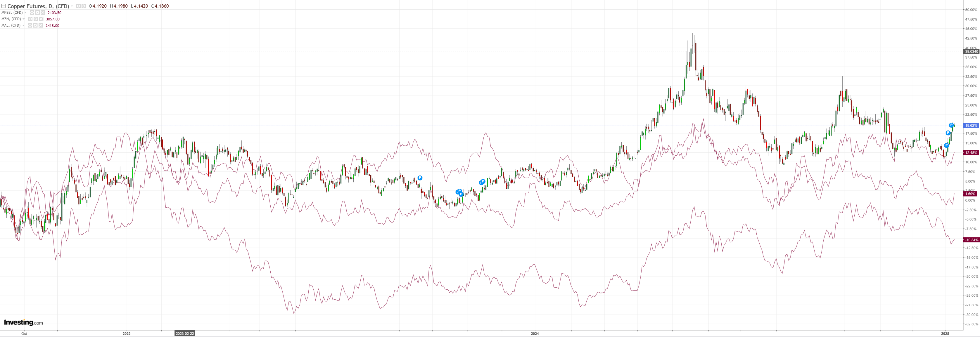Toggle Copper Futures visibility eye icon
The width and height of the screenshot is (980, 337).
coord(78,6)
